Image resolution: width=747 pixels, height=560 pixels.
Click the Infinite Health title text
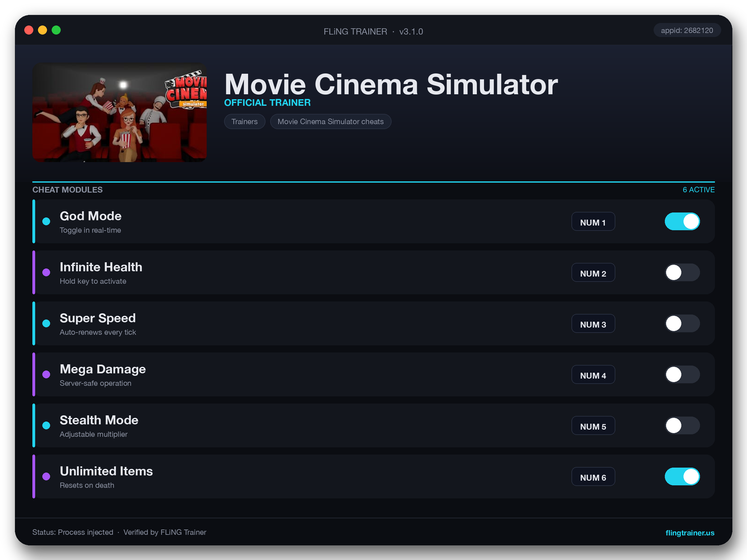pyautogui.click(x=101, y=267)
